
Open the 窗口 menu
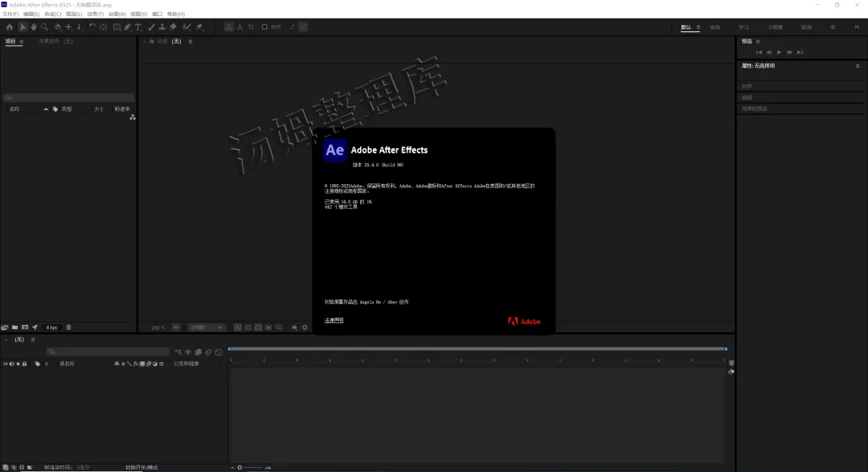click(x=158, y=14)
